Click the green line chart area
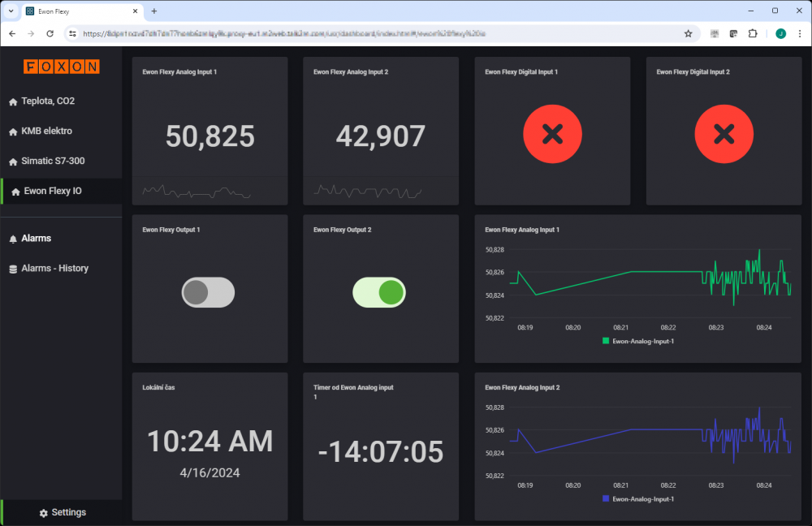 650,283
